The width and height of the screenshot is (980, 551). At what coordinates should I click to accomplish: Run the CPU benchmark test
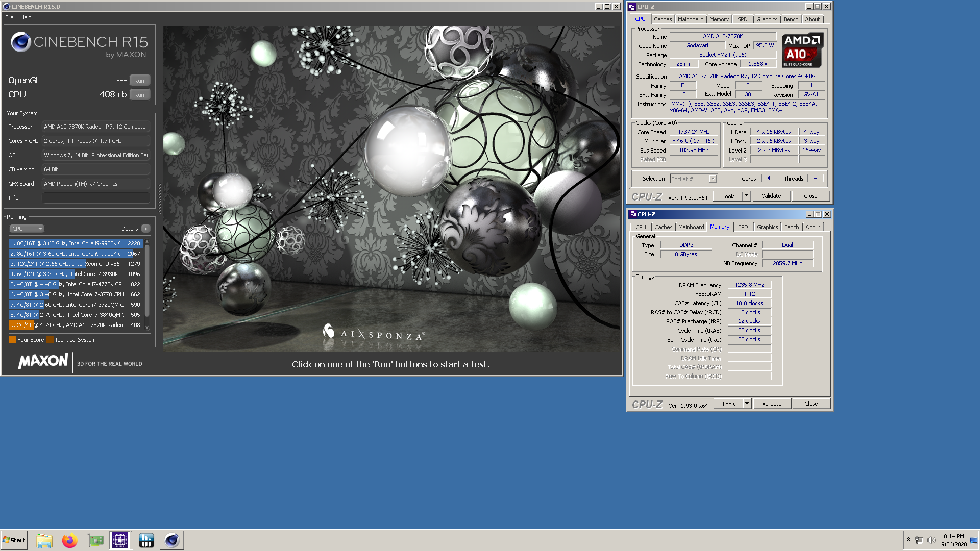click(x=139, y=95)
